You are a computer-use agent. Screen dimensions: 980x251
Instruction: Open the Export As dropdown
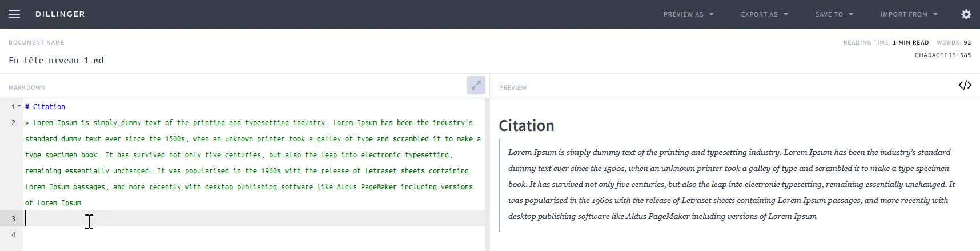(x=764, y=14)
